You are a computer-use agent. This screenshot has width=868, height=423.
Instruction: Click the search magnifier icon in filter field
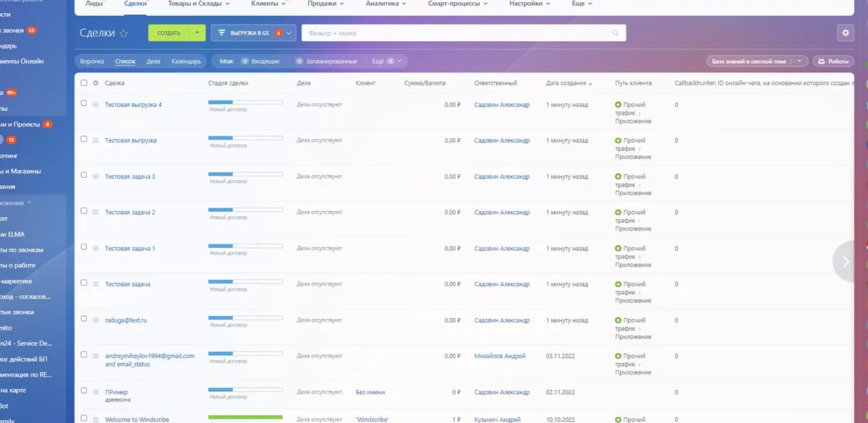click(x=616, y=33)
